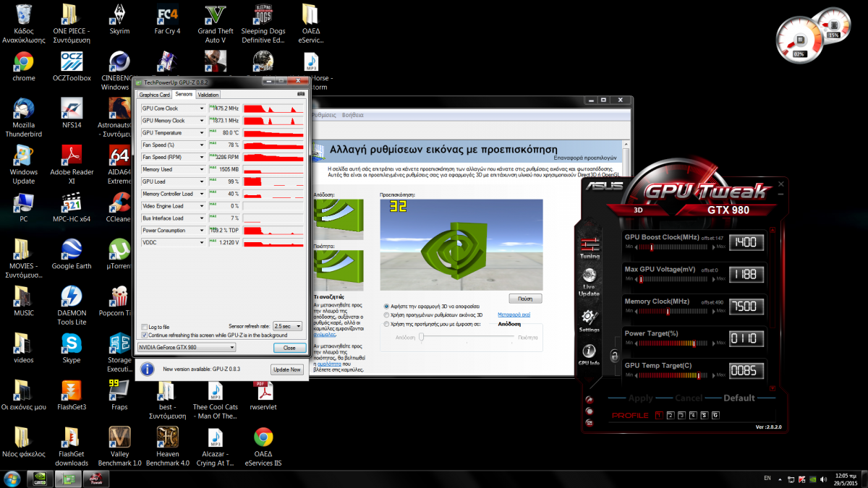
Task: Launch Google Earth desktop icon
Action: tap(72, 254)
